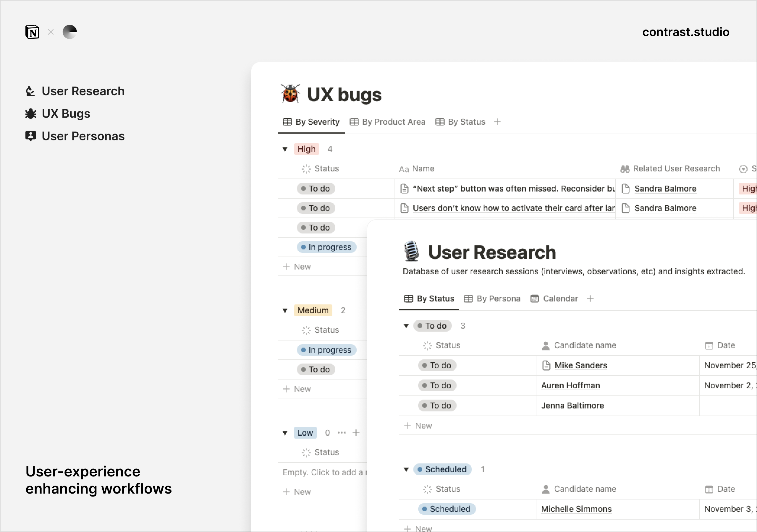Click page icon of "Next step" button bug
The width and height of the screenshot is (757, 532).
point(405,189)
